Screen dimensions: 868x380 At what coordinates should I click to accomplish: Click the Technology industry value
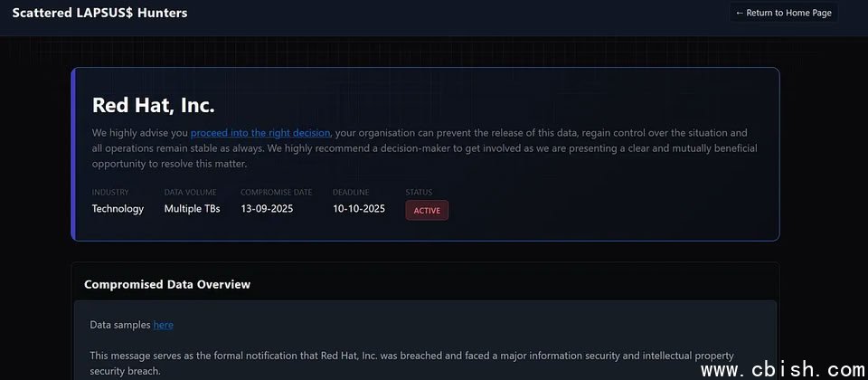coord(118,209)
